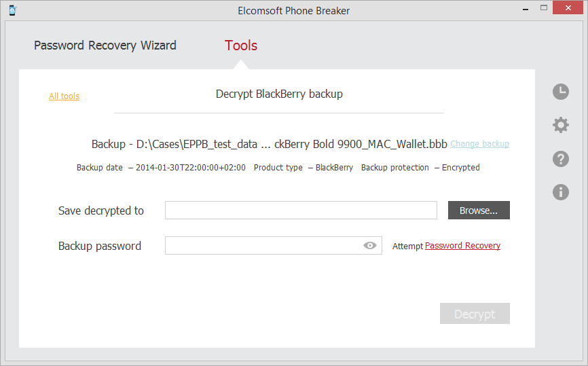Switch to the Password Recovery Wizard tab

point(105,46)
